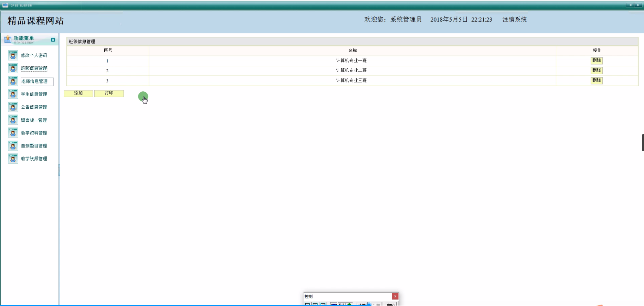Click the 名称 column header
644x306 pixels.
[352, 51]
